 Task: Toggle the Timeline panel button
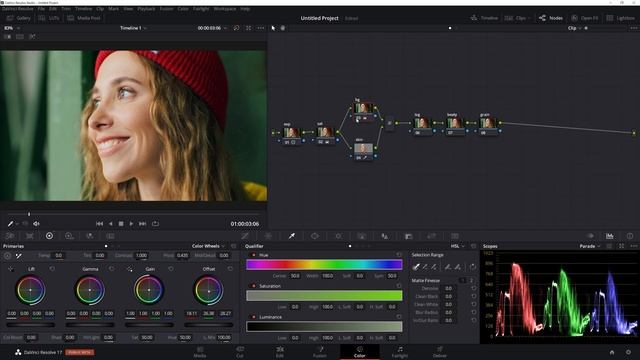click(x=484, y=18)
